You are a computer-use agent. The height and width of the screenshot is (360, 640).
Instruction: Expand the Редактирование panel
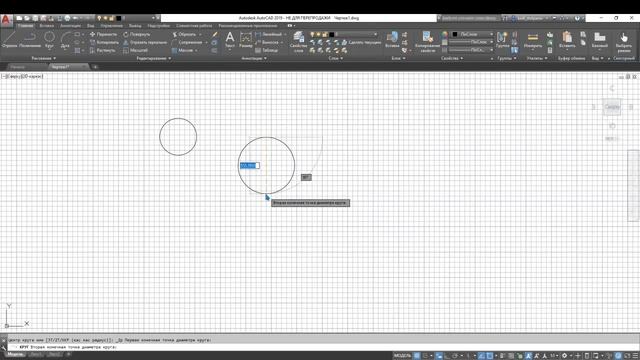[153, 58]
